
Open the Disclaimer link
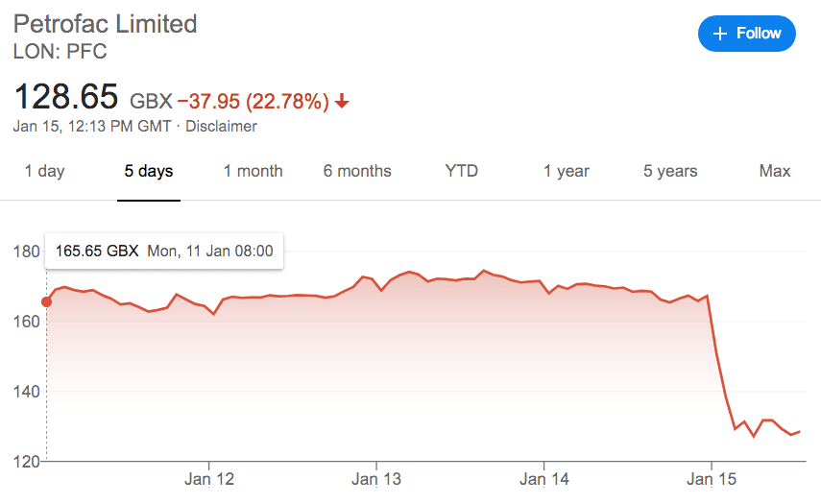click(x=221, y=127)
